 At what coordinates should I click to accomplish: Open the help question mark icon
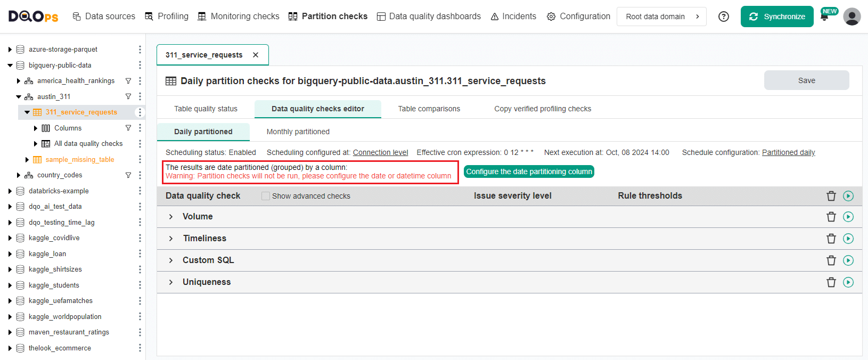[x=724, y=17]
